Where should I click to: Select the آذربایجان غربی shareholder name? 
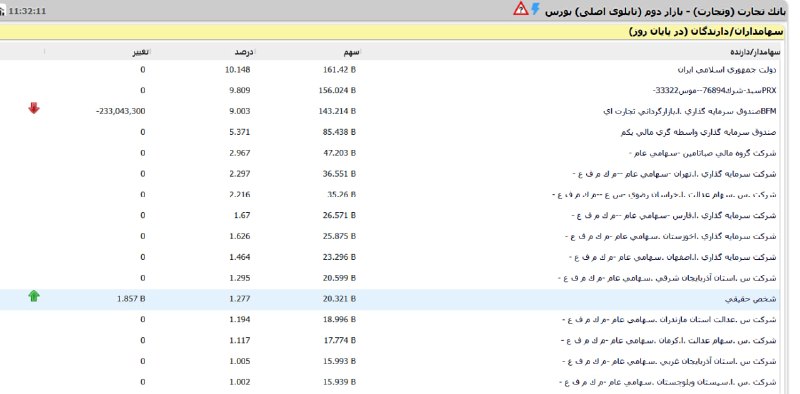tap(669, 362)
